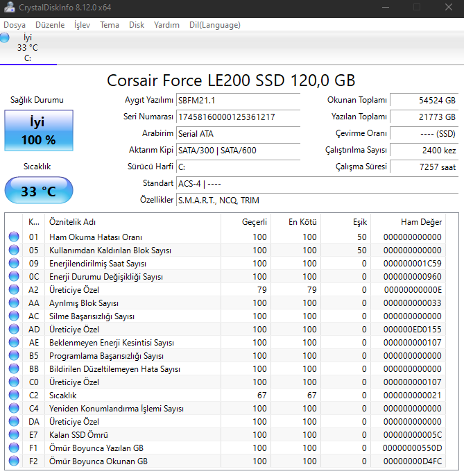The image size is (464, 476).
Task: Open the Dosya menu
Action: point(15,25)
